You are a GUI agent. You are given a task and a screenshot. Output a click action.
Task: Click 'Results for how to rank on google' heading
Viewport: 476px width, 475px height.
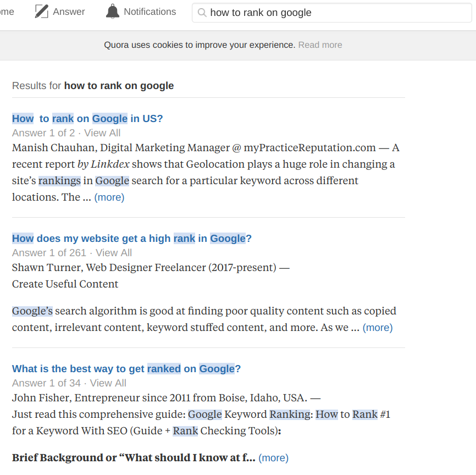pyautogui.click(x=93, y=86)
